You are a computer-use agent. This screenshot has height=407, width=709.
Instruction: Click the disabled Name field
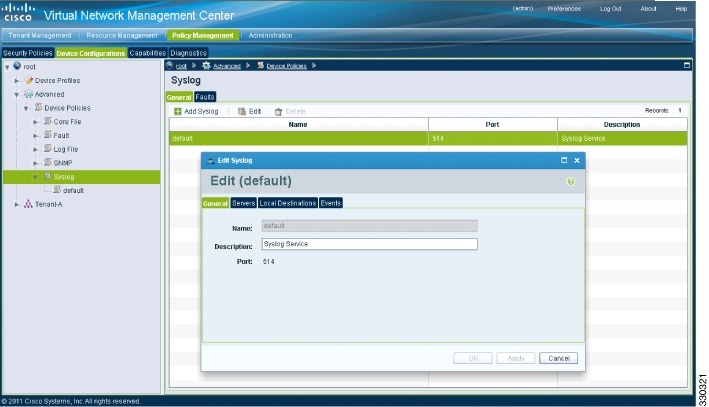point(369,226)
